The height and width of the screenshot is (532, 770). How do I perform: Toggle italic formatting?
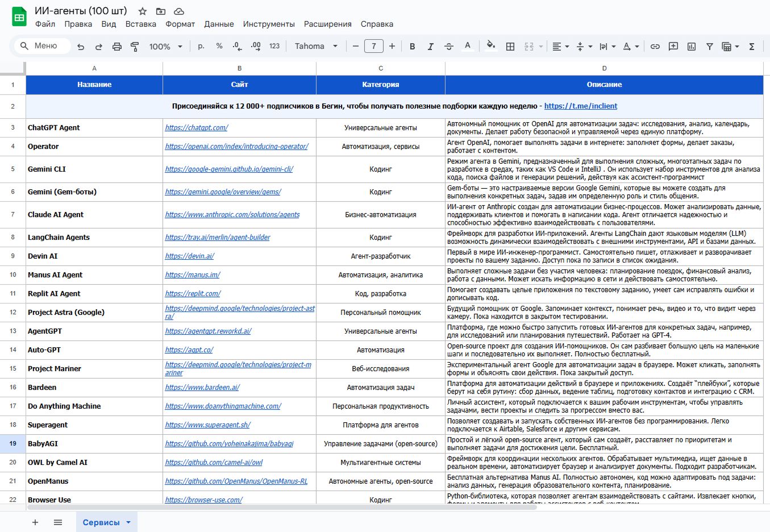coord(430,47)
